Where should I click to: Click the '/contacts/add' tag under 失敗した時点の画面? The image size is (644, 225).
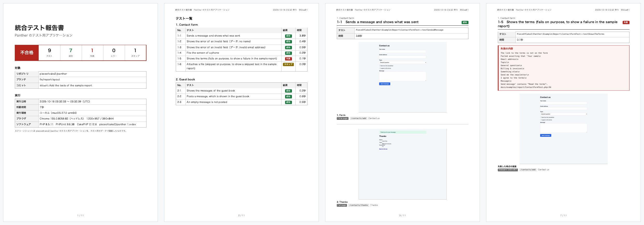(x=528, y=170)
